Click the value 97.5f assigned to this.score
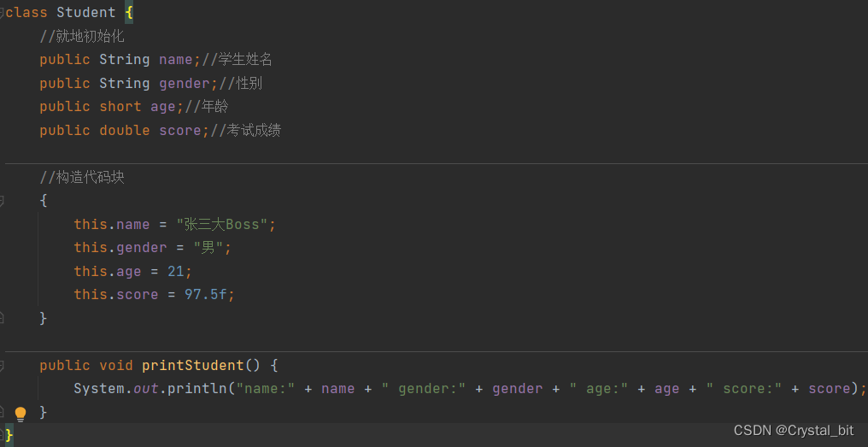Image resolution: width=868 pixels, height=447 pixels. [x=205, y=295]
